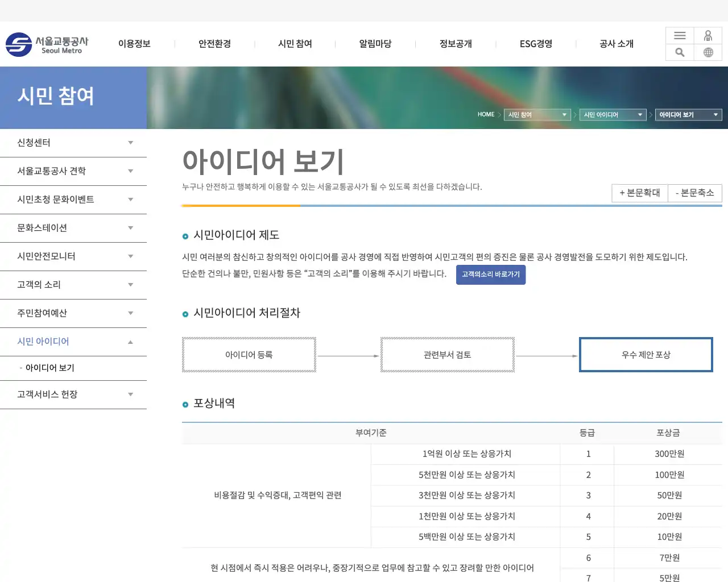Viewport: 728px width, 582px height.
Task: Expand 신청센터 sidebar section
Action: coord(73,143)
